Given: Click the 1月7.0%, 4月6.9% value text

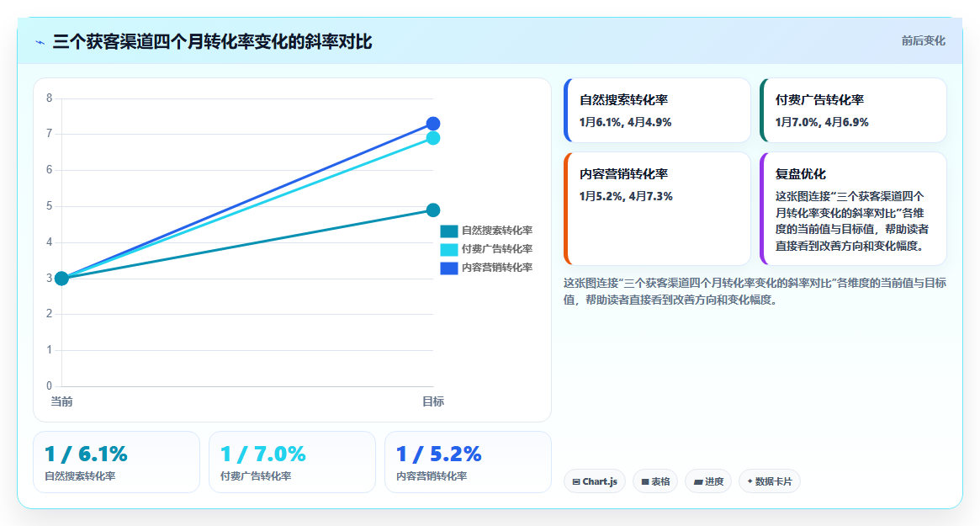Looking at the screenshot, I should (822, 123).
